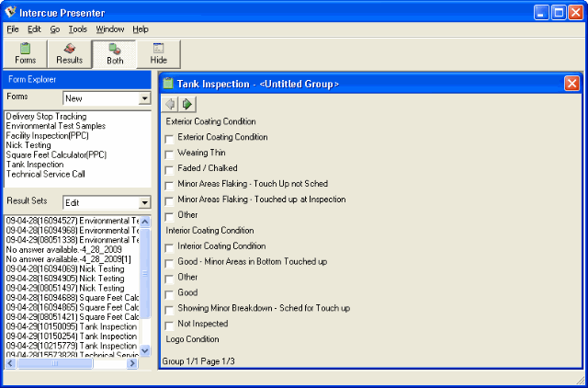Maximize the Intercue Presenter window
This screenshot has height=388, width=588.
coord(559,13)
